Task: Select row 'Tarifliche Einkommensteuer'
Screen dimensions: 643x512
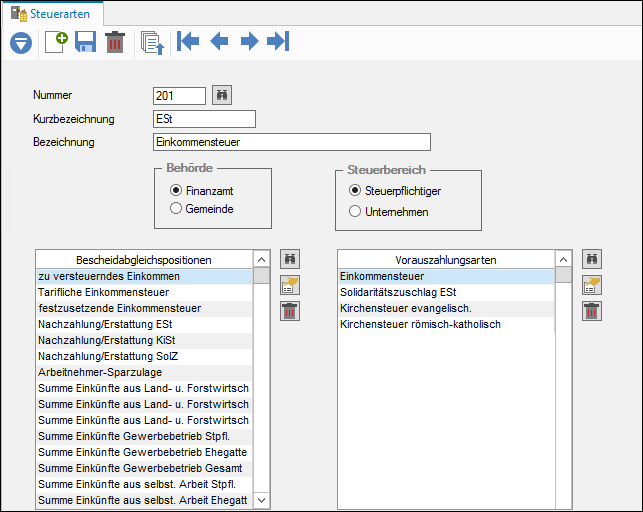Action: [144, 292]
